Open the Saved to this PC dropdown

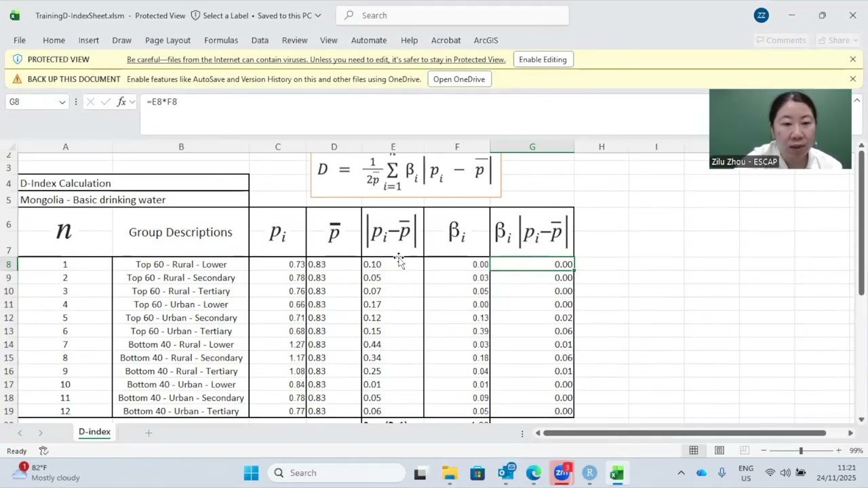[290, 15]
